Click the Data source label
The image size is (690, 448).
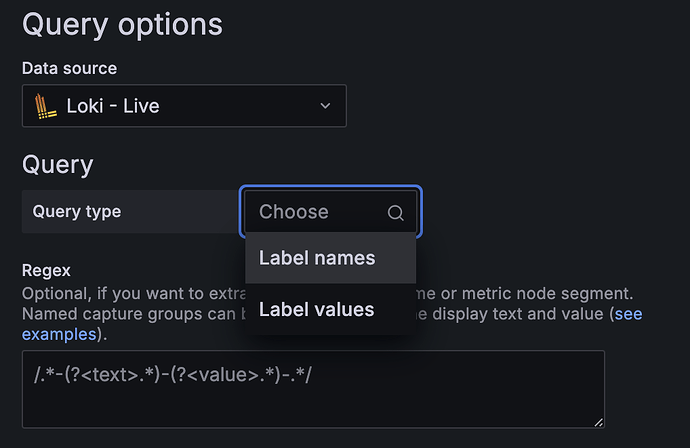(x=69, y=69)
